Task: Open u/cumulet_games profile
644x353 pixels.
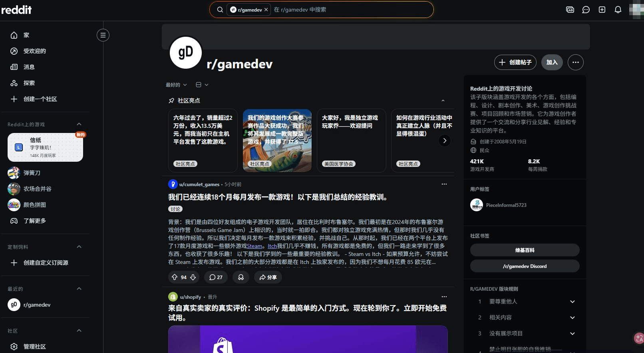Action: 199,184
